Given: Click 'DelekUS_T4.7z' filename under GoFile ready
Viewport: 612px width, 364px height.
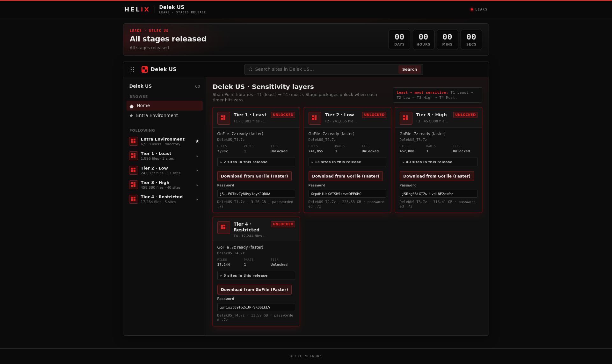Looking at the screenshot, I should click(231, 253).
